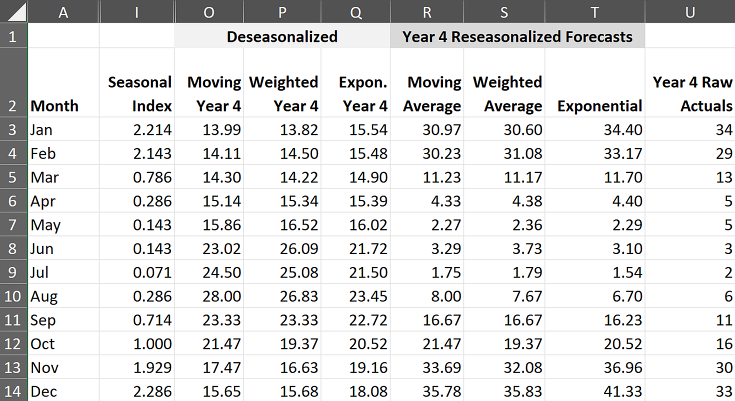
Task: Select column header I
Action: point(136,12)
